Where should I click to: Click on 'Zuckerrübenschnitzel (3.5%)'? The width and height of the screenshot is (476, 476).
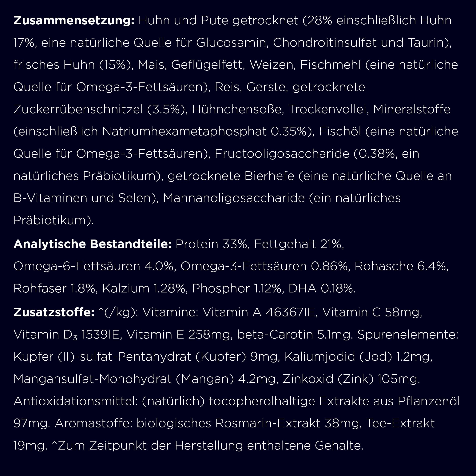tap(99, 109)
